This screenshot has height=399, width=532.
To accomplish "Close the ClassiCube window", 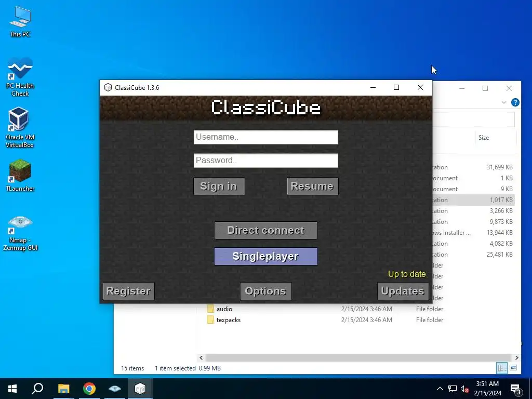I will (x=420, y=87).
